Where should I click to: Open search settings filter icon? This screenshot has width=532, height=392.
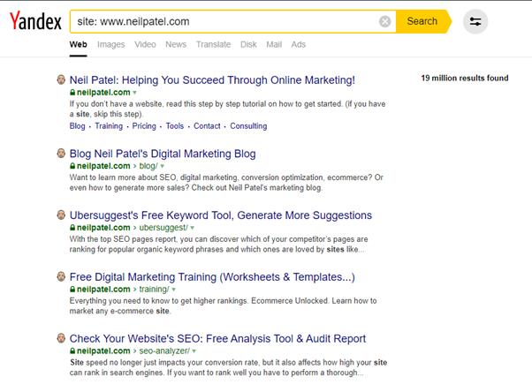point(475,22)
